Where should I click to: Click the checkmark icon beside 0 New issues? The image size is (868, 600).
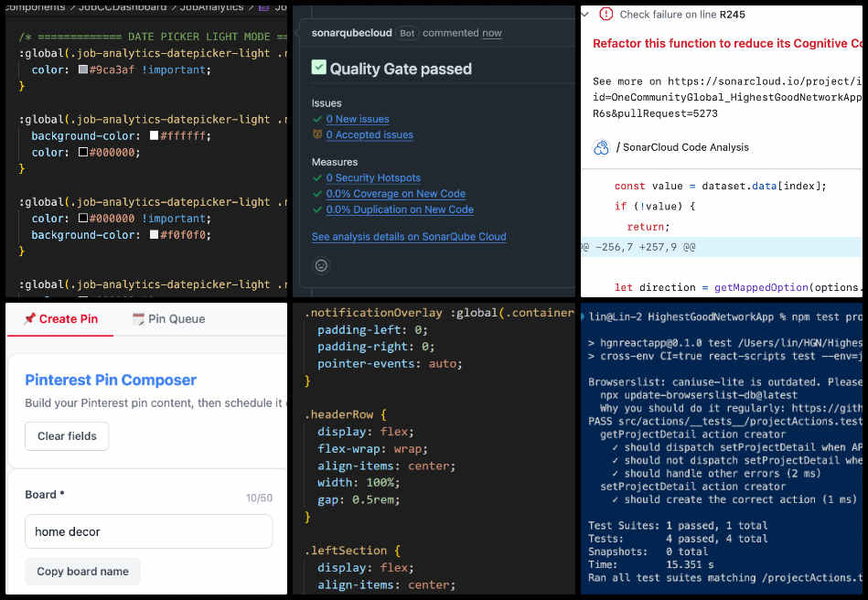[x=317, y=119]
